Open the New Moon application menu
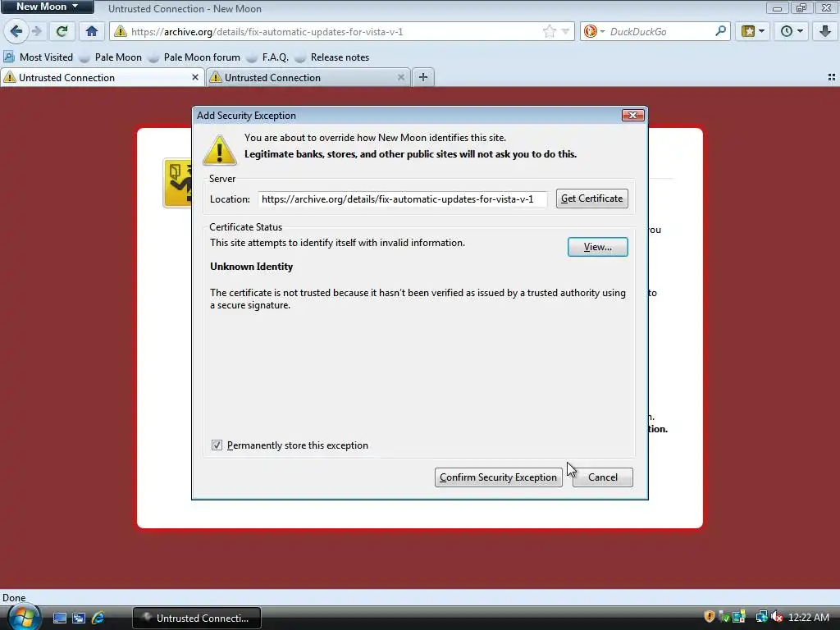840x630 pixels. [47, 7]
